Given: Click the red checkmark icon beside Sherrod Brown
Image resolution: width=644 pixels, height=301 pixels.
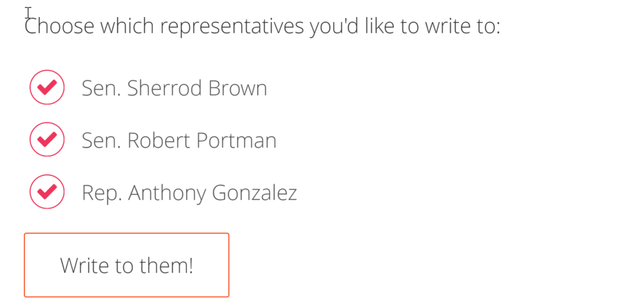Looking at the screenshot, I should click(47, 88).
